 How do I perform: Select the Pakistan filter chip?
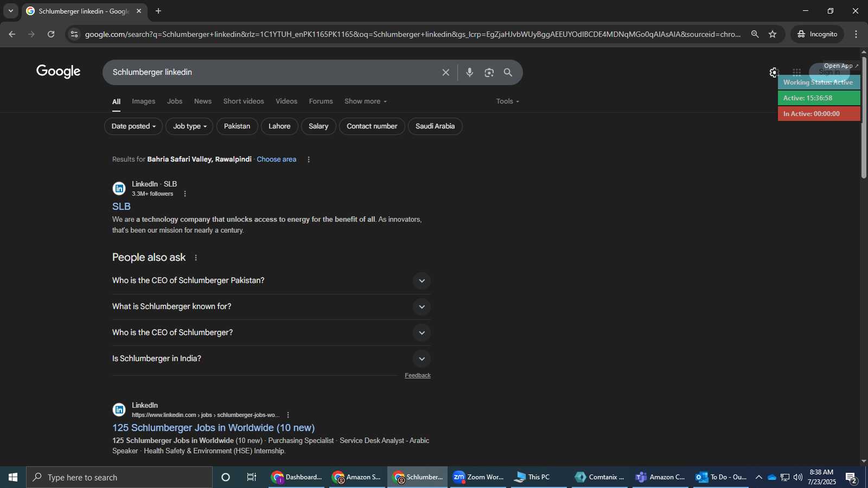tap(237, 126)
